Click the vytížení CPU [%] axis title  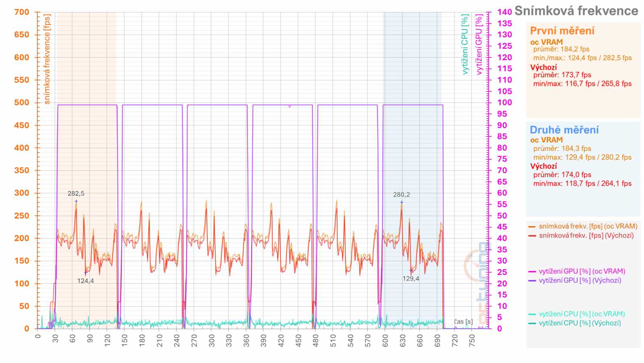tap(465, 44)
